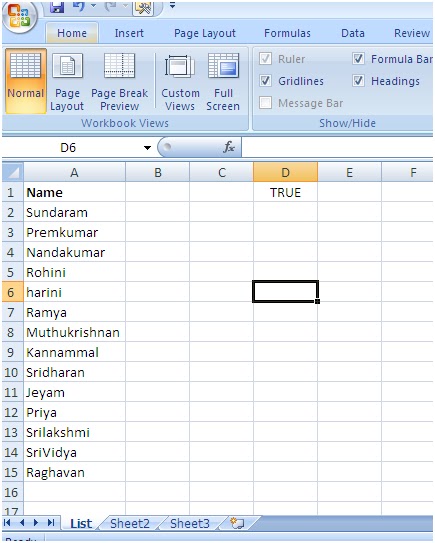Select the cell with Nandakumar
The width and height of the screenshot is (435, 543).
point(74,252)
